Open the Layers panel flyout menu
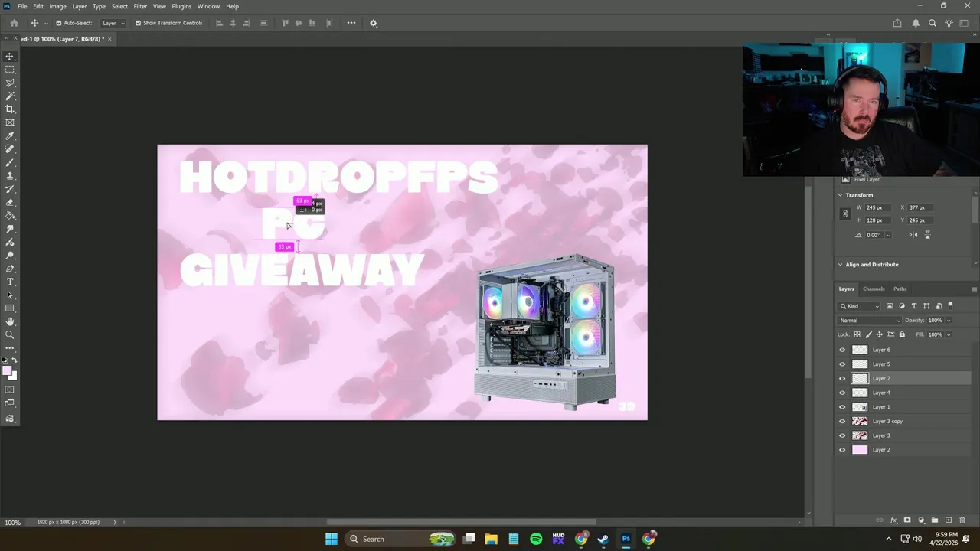The height and width of the screenshot is (551, 980). click(x=974, y=289)
